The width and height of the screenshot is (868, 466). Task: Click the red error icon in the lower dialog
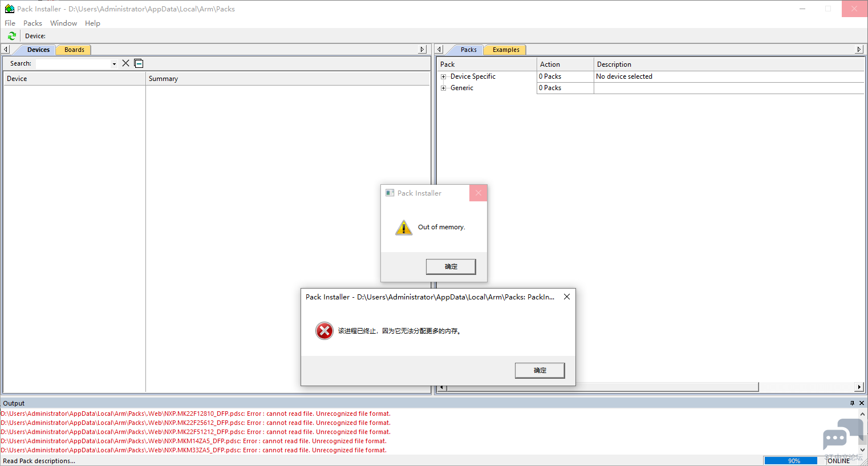click(x=325, y=331)
